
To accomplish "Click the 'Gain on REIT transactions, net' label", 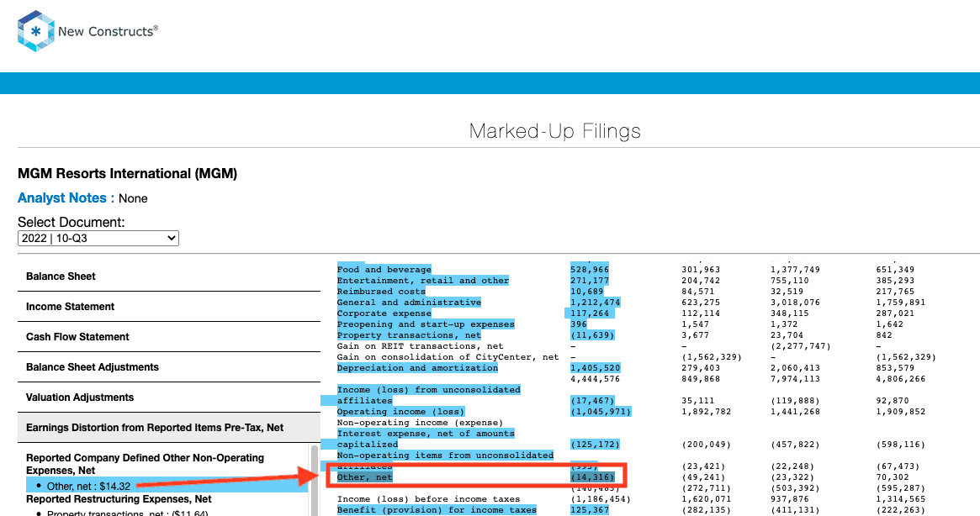I will tap(420, 346).
